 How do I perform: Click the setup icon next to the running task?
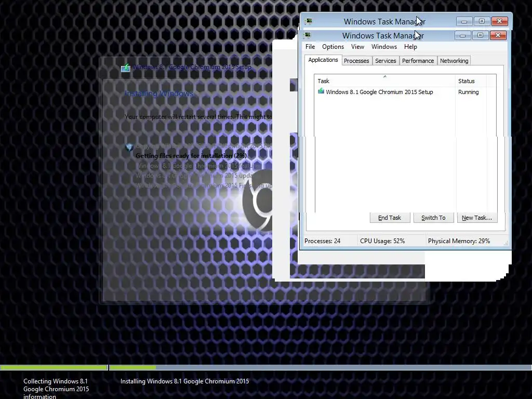[x=321, y=91]
